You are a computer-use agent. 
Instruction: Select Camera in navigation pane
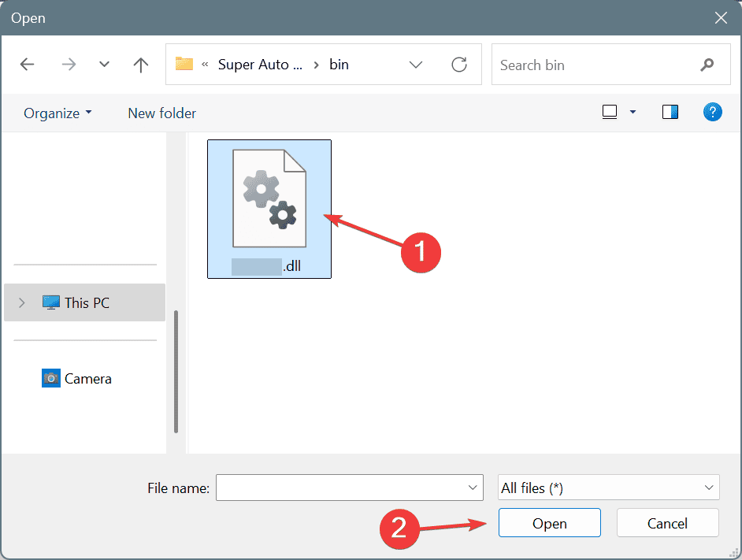[76, 378]
